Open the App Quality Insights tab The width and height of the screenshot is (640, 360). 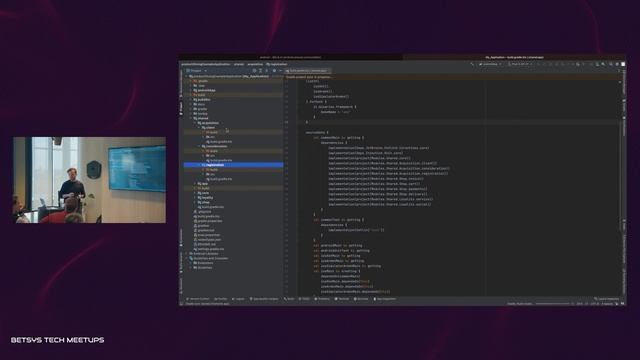coord(264,299)
